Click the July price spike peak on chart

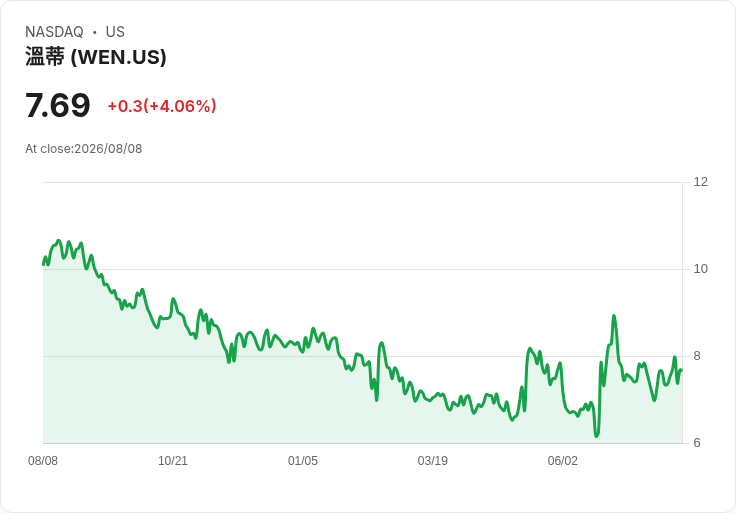coord(613,316)
